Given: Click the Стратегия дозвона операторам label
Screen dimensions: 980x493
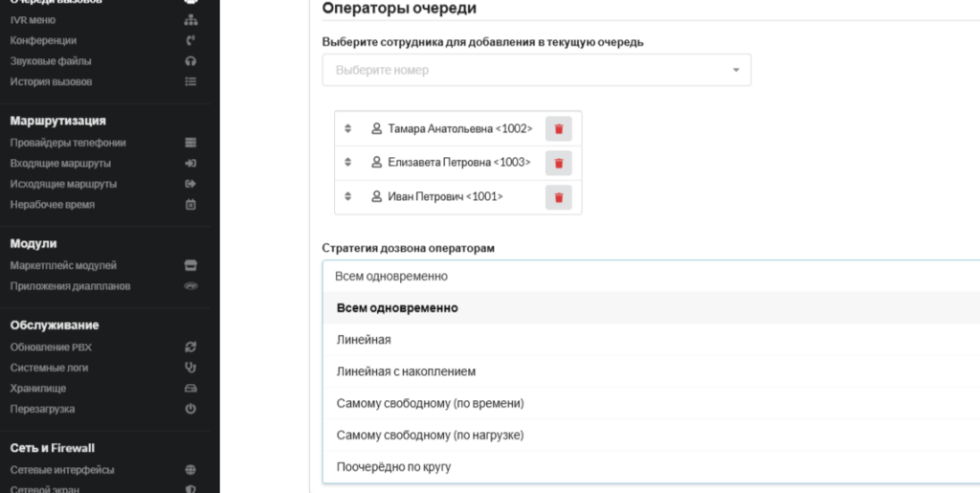Looking at the screenshot, I should coord(408,248).
